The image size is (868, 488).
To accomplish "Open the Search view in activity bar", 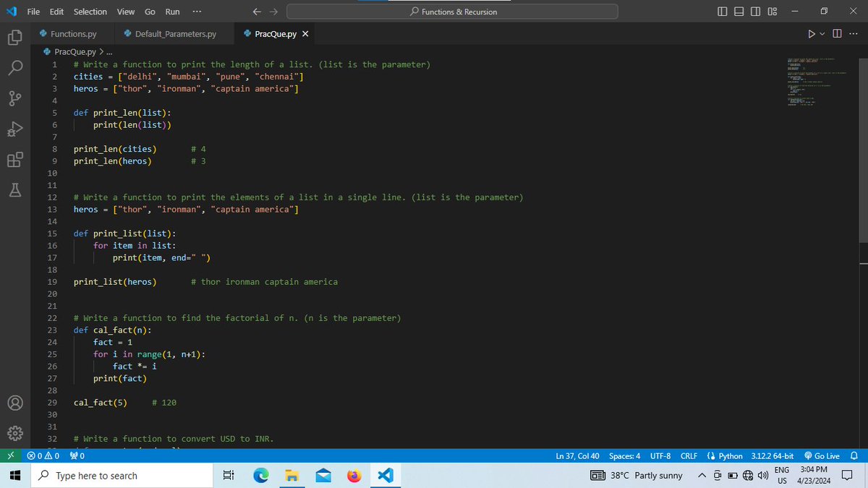I will (16, 68).
